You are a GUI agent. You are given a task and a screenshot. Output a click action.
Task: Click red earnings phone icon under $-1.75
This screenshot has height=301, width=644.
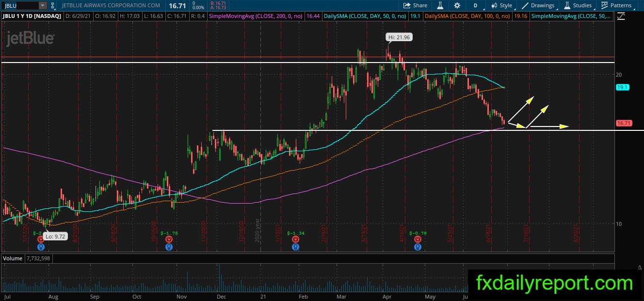169,239
